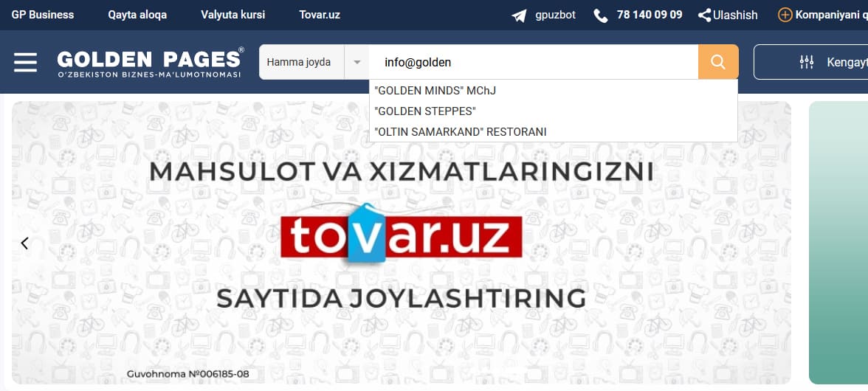868x391 pixels.
Task: Click the gpuzbot Telegram link
Action: [x=555, y=15]
